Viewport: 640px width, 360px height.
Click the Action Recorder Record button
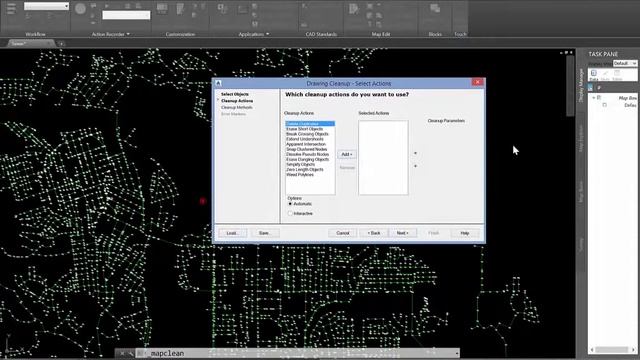coord(80,9)
